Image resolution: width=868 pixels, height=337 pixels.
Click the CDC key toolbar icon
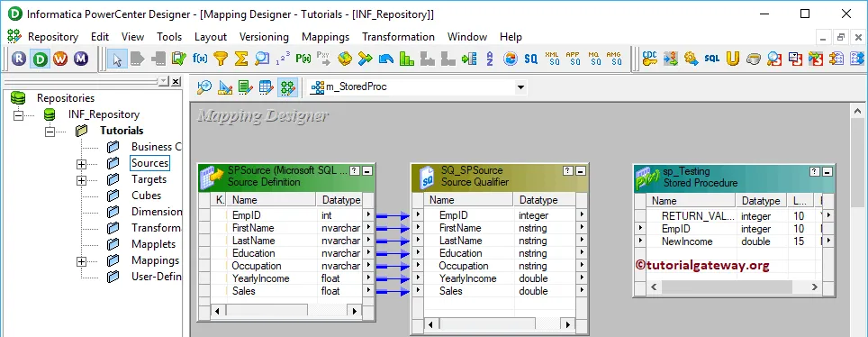pyautogui.click(x=649, y=59)
